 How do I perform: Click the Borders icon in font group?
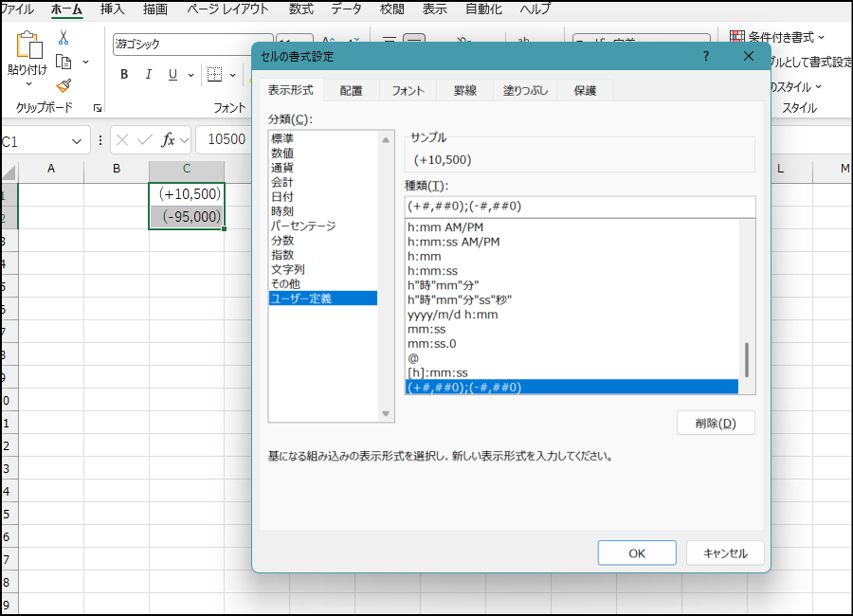214,75
